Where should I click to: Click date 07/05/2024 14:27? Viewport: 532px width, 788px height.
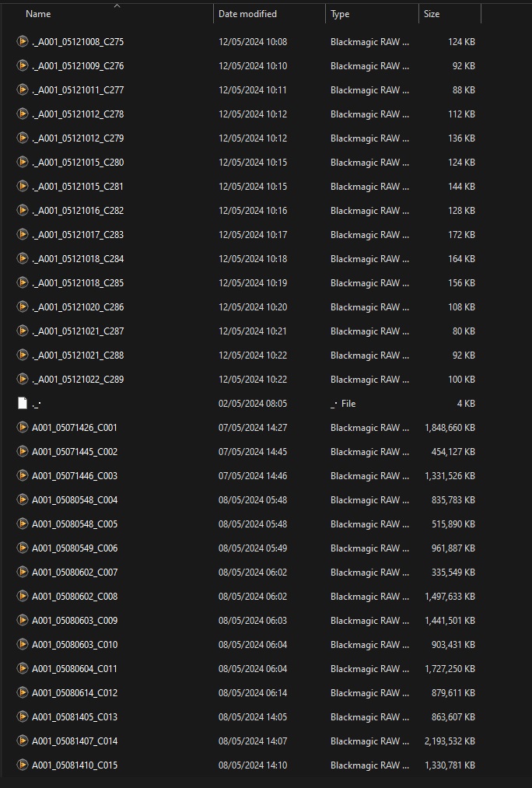(x=253, y=428)
